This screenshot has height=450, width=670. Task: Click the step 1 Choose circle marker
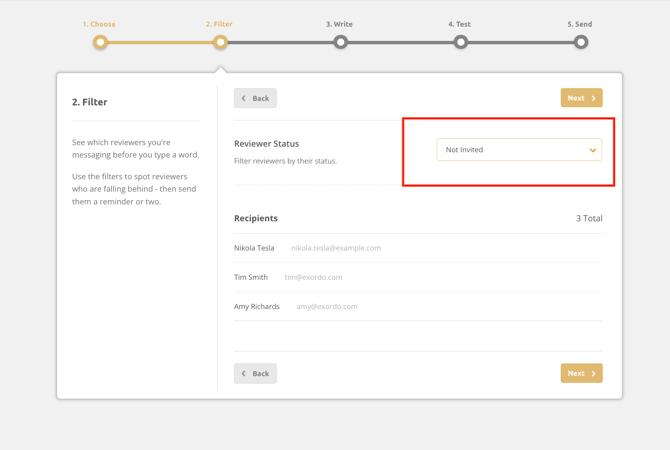tap(100, 42)
